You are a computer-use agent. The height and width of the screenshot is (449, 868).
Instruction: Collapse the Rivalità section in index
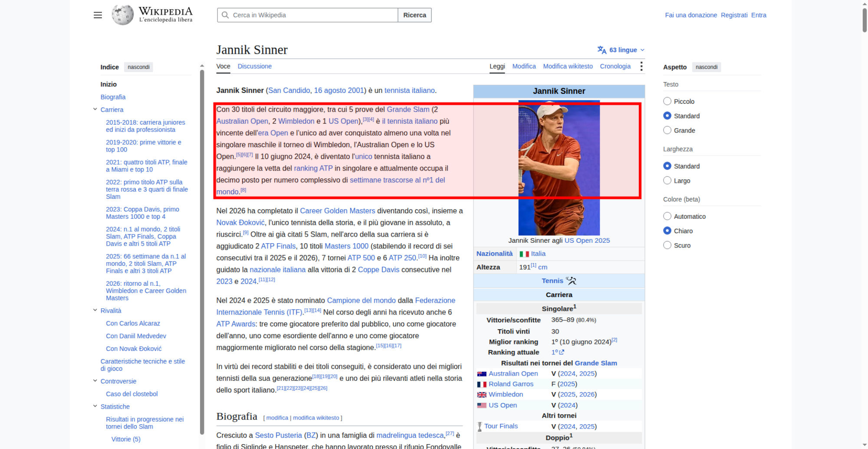pyautogui.click(x=95, y=310)
